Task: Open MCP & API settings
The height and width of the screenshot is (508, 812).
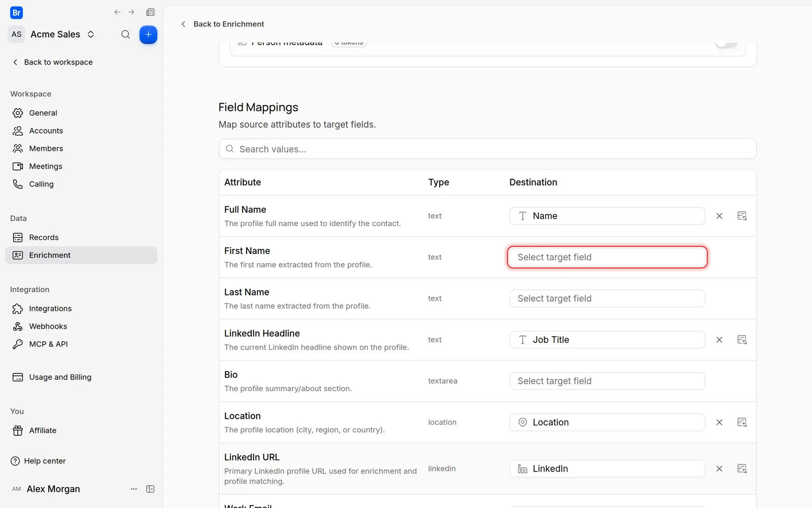Action: click(x=81, y=344)
